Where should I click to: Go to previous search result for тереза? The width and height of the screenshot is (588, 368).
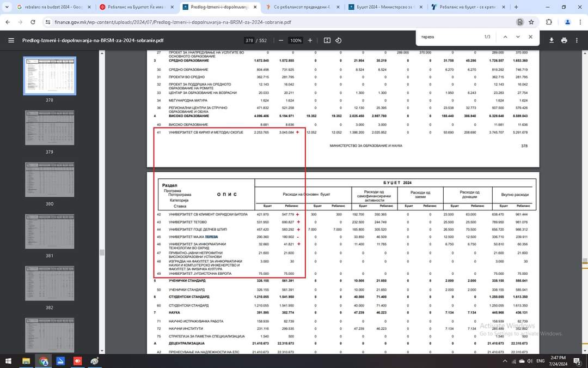505,37
